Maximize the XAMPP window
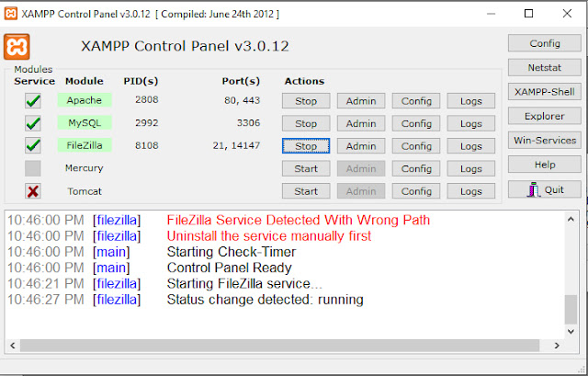Image resolution: width=588 pixels, height=376 pixels. point(529,14)
